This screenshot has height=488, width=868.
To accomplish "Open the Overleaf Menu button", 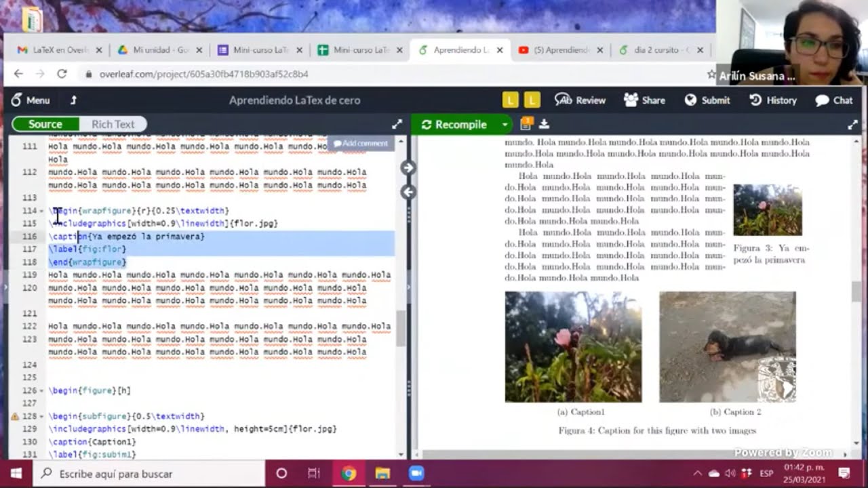I will (x=31, y=100).
